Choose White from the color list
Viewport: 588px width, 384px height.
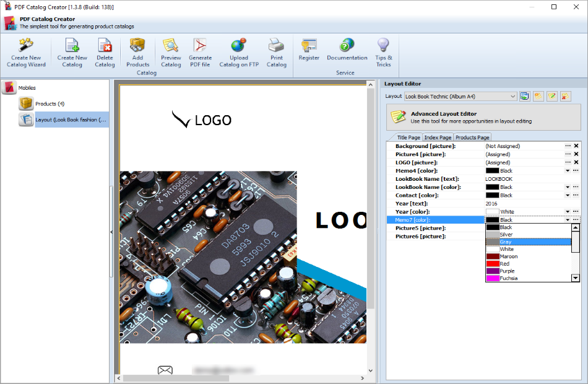pos(529,249)
